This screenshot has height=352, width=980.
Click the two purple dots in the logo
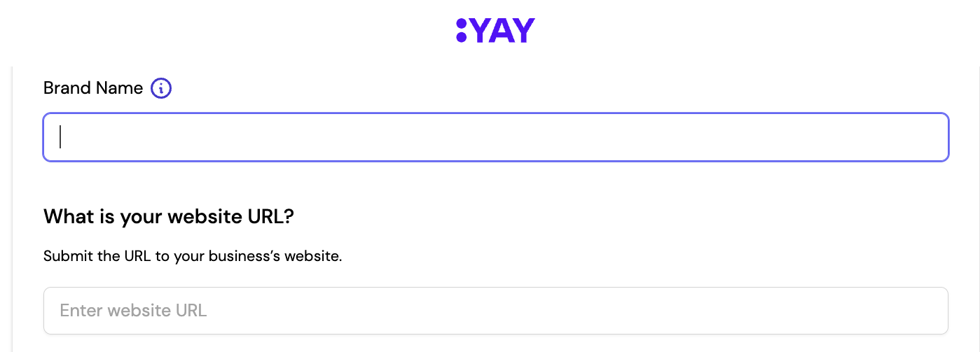click(x=461, y=30)
